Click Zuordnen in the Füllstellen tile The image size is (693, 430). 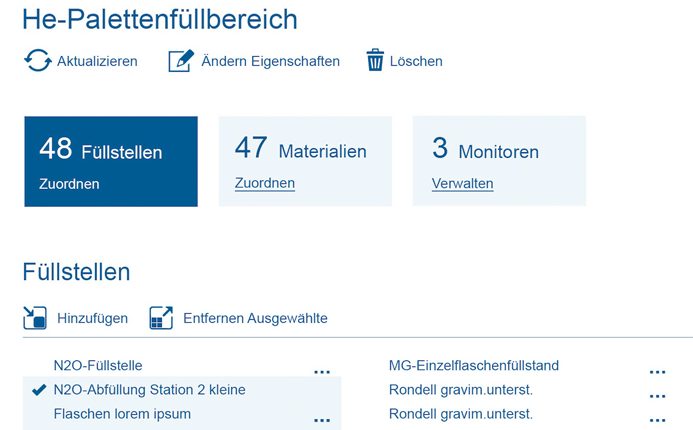(69, 184)
